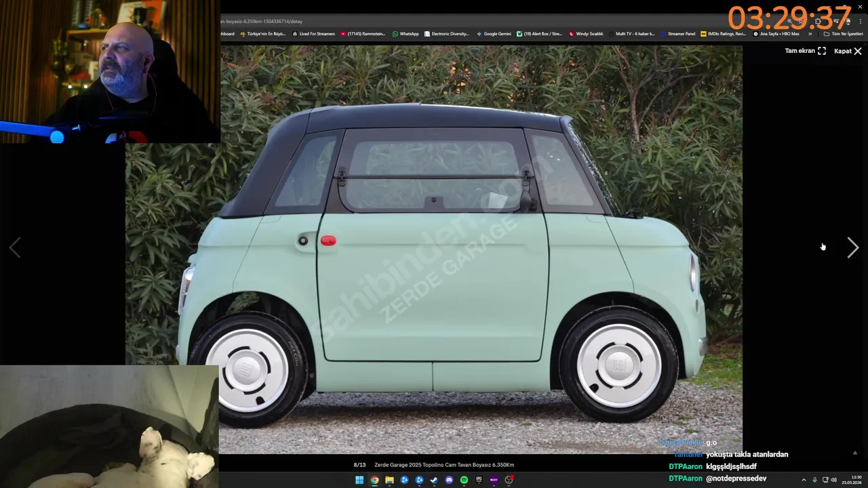The image size is (868, 488).
Task: Open the Livad For Streamers bookmark
Action: pos(313,34)
